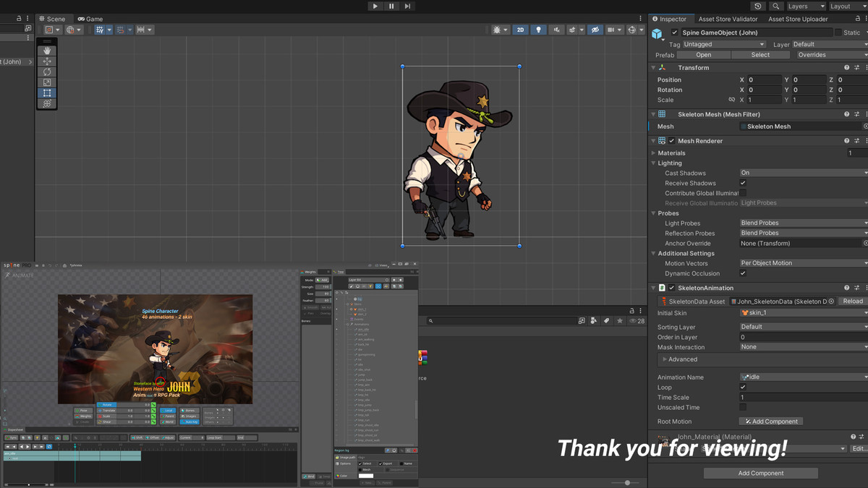Click the Unity search magnifier icon
This screenshot has height=488, width=868.
(x=776, y=7)
